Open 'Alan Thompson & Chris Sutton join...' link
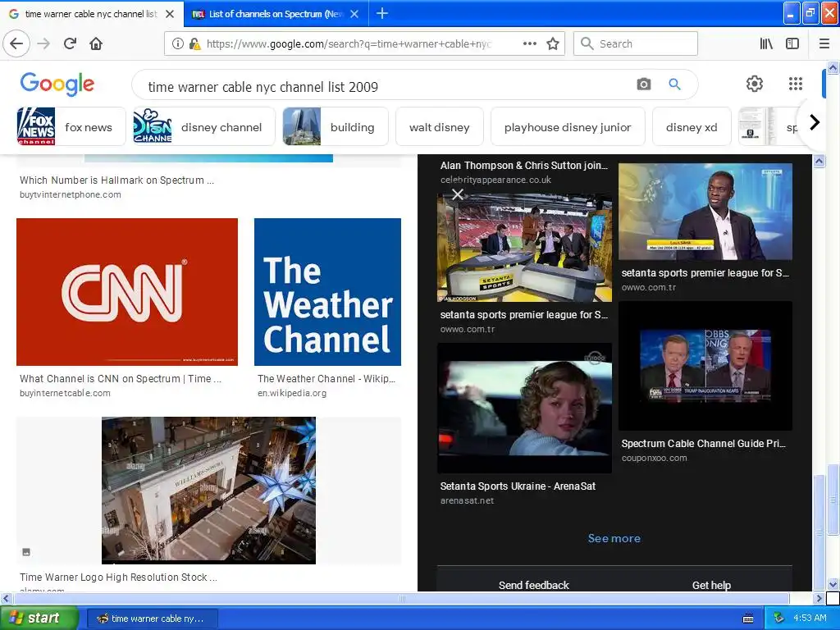 coord(524,166)
